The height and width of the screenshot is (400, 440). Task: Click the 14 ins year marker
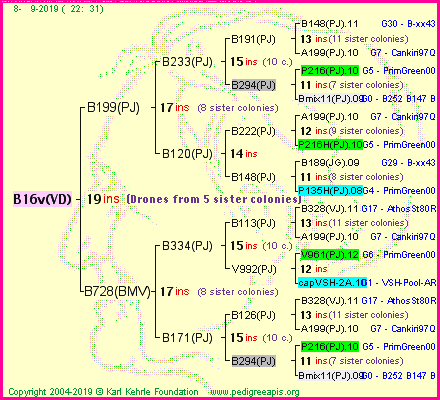[244, 154]
